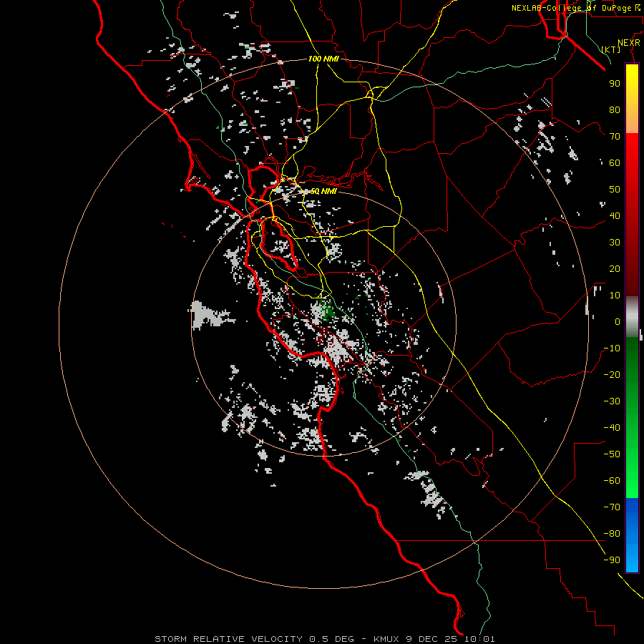644x644 pixels.
Task: Click the 0.5 DEG elevation text in footer
Action: (x=331, y=639)
